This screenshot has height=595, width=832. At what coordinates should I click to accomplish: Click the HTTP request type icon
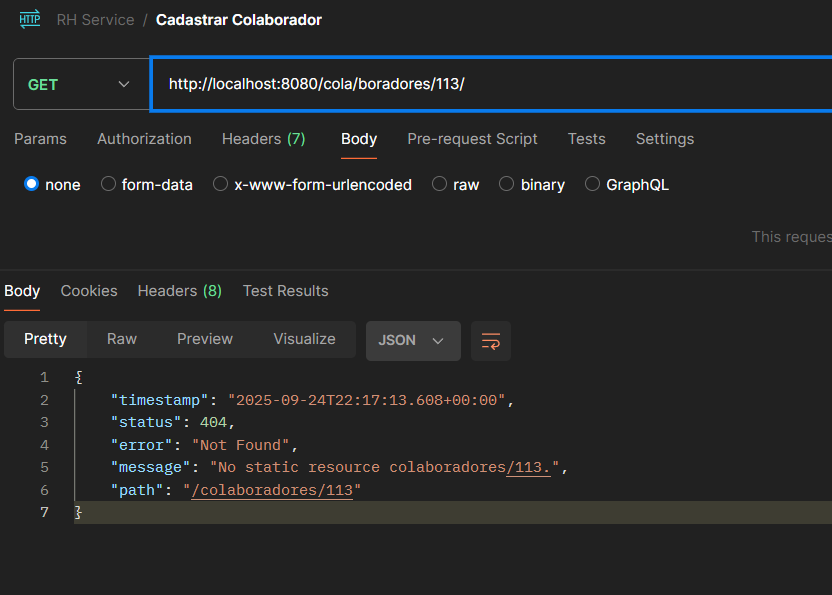tap(30, 19)
